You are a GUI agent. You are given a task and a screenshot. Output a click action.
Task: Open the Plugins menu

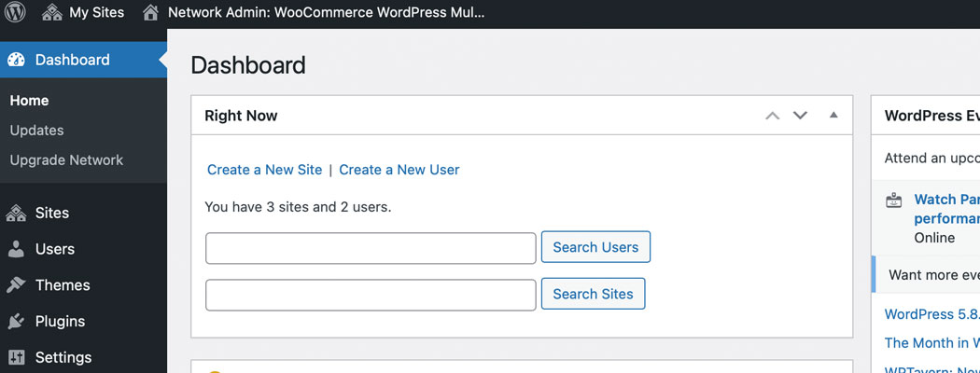(83, 321)
